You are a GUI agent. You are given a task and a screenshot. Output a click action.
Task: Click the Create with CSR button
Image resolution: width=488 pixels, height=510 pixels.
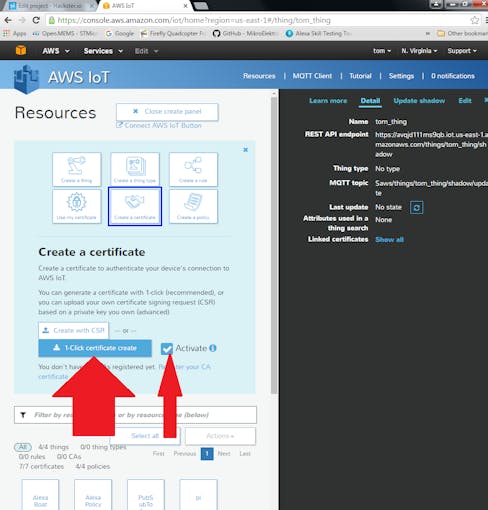coord(74,330)
